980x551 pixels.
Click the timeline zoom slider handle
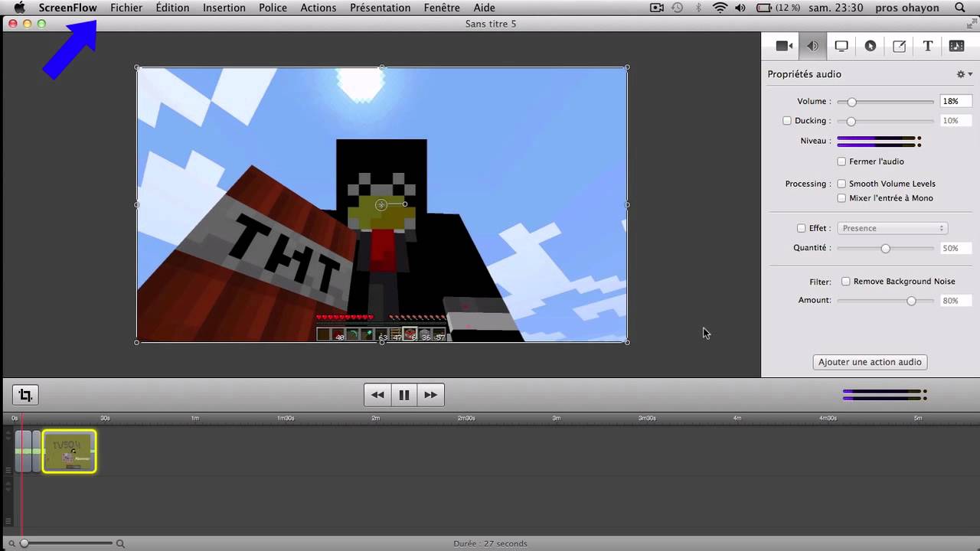pos(24,543)
